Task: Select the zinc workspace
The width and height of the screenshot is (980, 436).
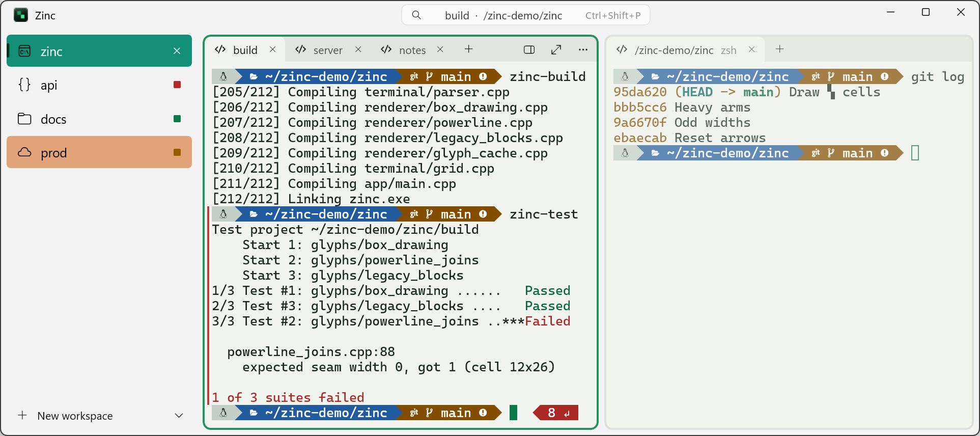Action: (x=99, y=51)
